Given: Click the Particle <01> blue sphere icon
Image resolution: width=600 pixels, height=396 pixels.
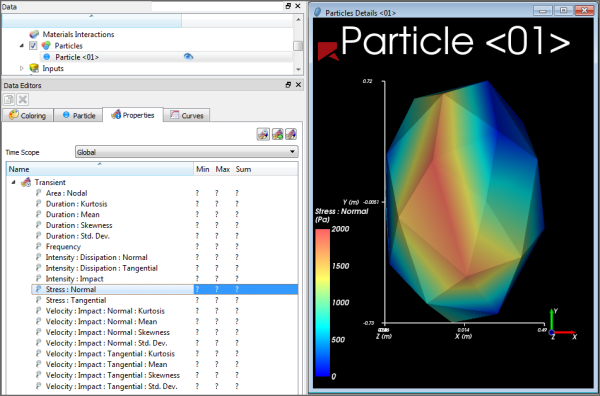Looking at the screenshot, I should pos(47,57).
